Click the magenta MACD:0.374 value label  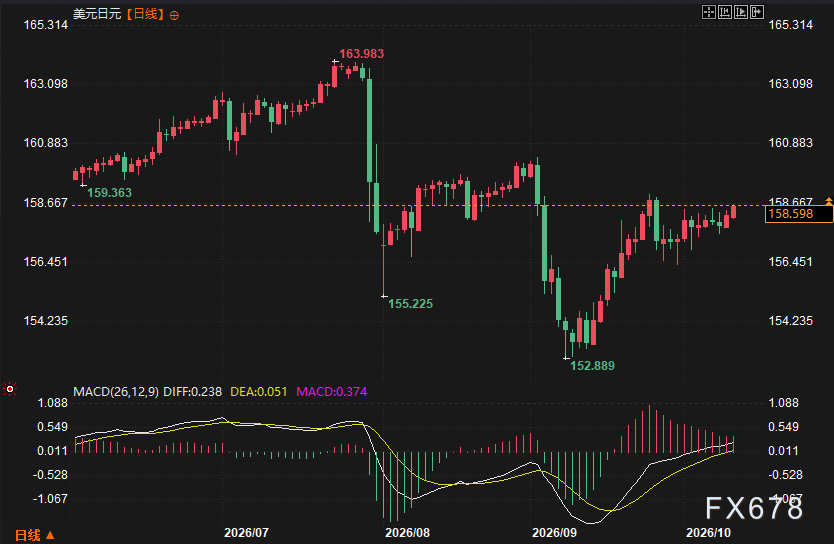(331, 392)
